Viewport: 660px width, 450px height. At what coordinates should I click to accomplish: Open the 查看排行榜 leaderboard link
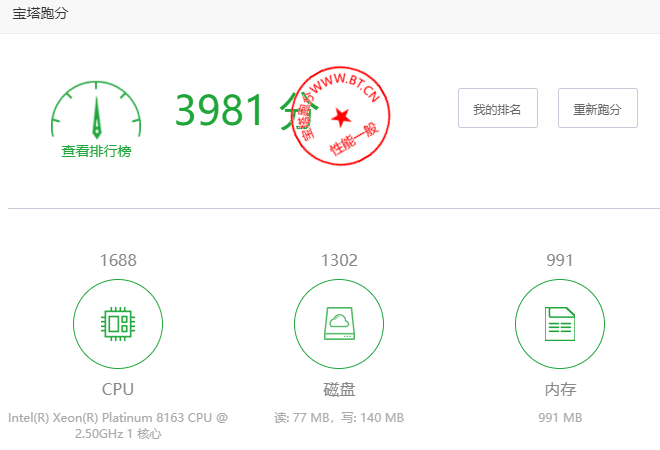tap(96, 151)
